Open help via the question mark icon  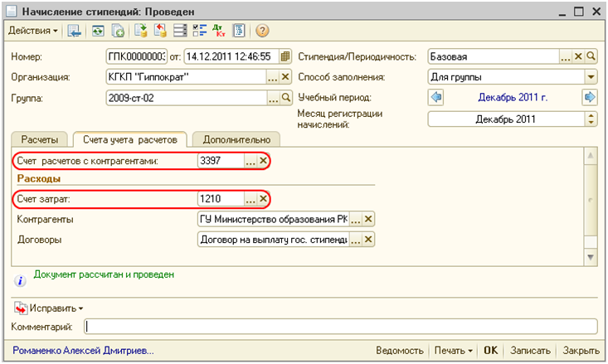[x=262, y=31]
